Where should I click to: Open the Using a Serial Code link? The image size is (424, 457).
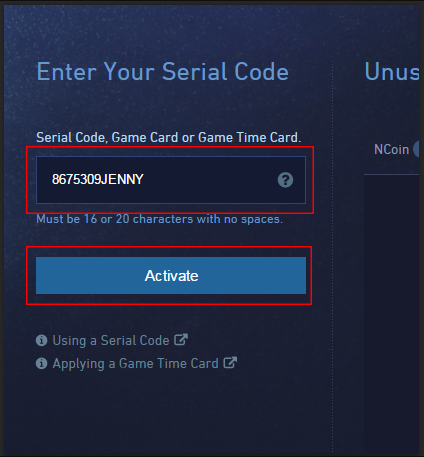(111, 340)
